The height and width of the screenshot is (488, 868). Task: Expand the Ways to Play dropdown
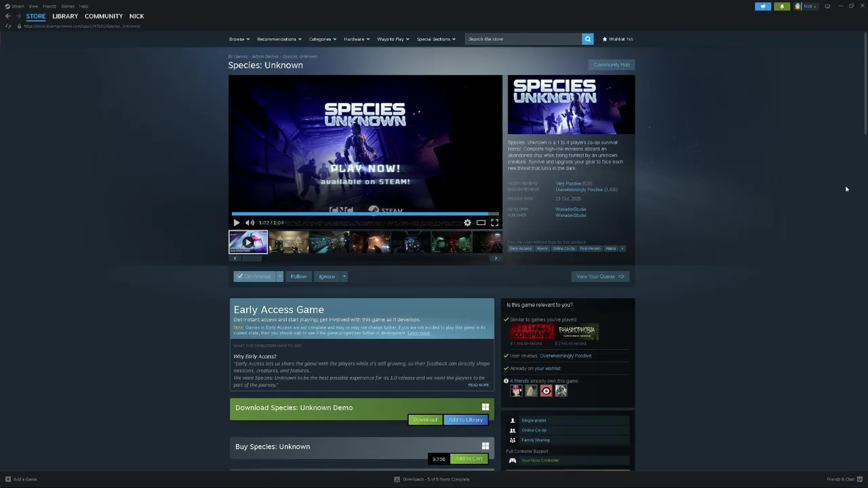tap(393, 39)
